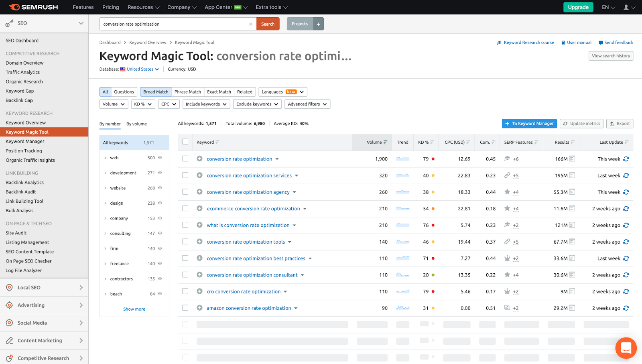Click the Local SEO location pin icon
Screen dimensions: 642x364
click(10, 287)
